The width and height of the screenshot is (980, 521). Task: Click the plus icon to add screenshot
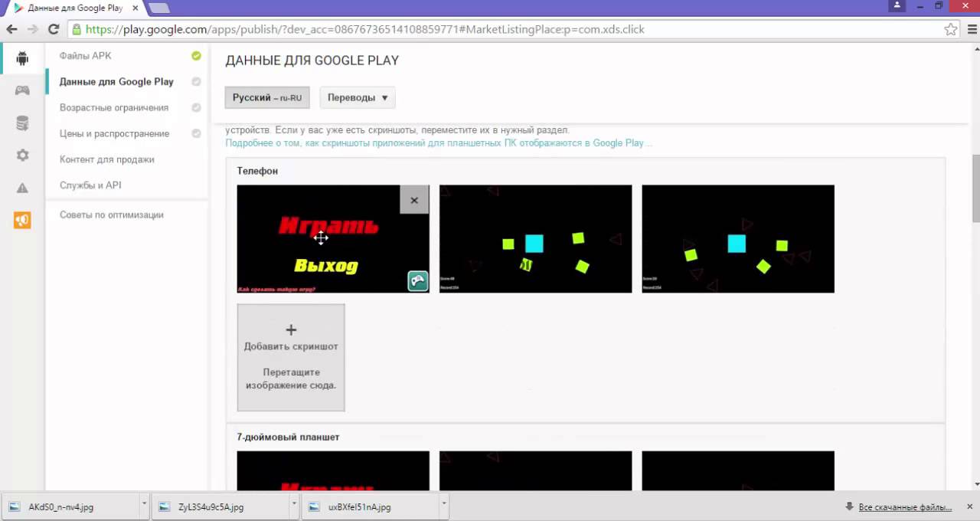pyautogui.click(x=291, y=330)
